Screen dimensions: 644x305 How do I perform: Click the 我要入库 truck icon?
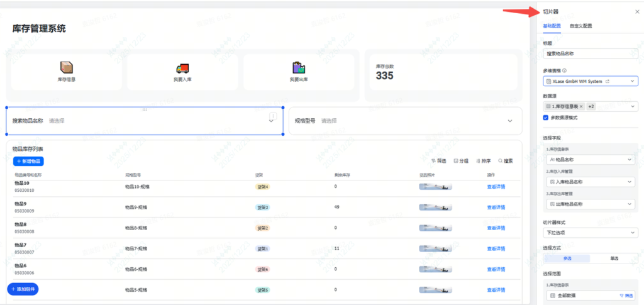[182, 68]
